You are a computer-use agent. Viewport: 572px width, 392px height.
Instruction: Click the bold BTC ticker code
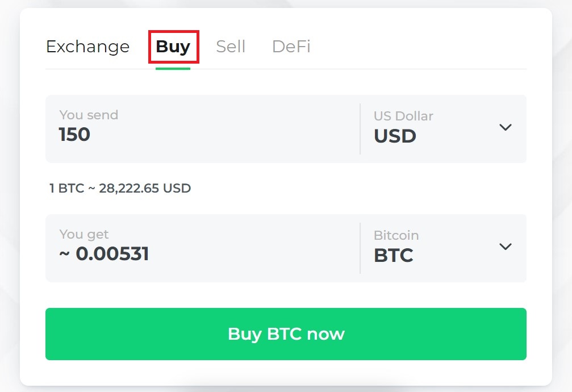(393, 256)
